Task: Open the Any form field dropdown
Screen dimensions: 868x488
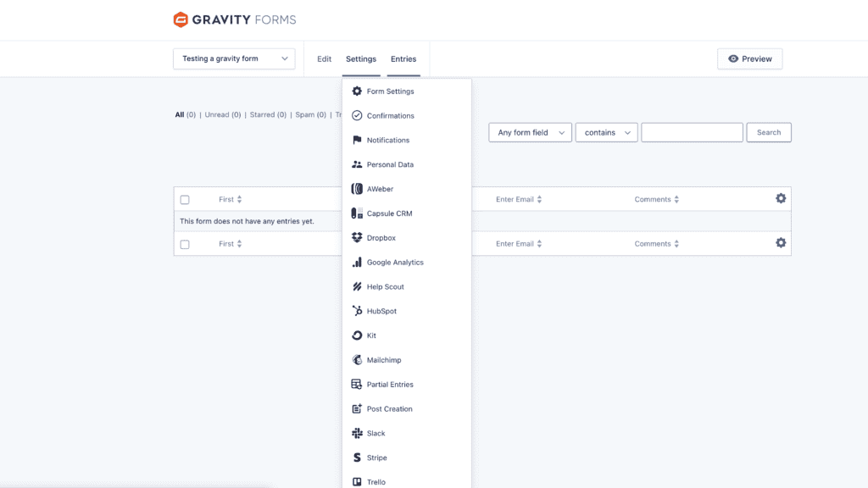Action: [531, 132]
